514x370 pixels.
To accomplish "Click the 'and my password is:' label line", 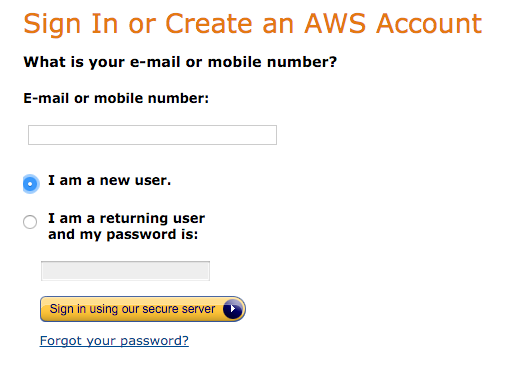I will (123, 235).
